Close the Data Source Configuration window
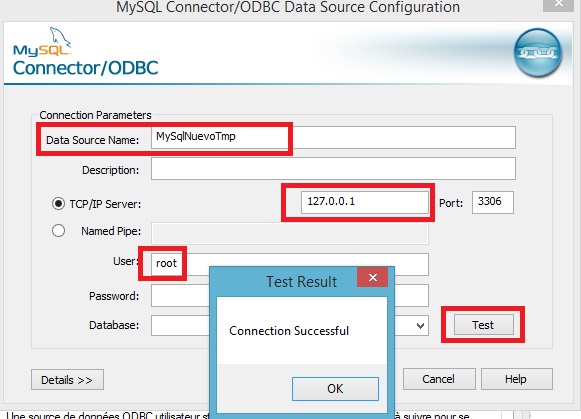This screenshot has width=581, height=419. point(559,4)
